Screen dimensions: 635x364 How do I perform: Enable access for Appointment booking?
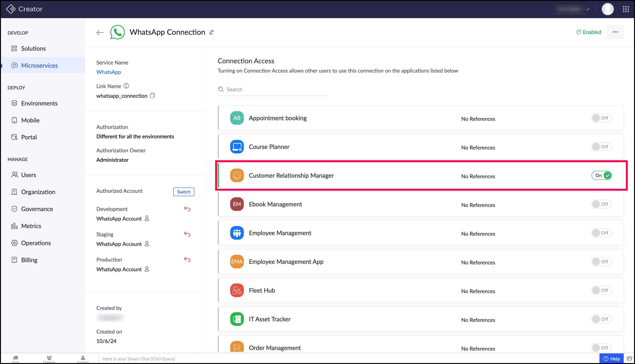pyautogui.click(x=602, y=118)
